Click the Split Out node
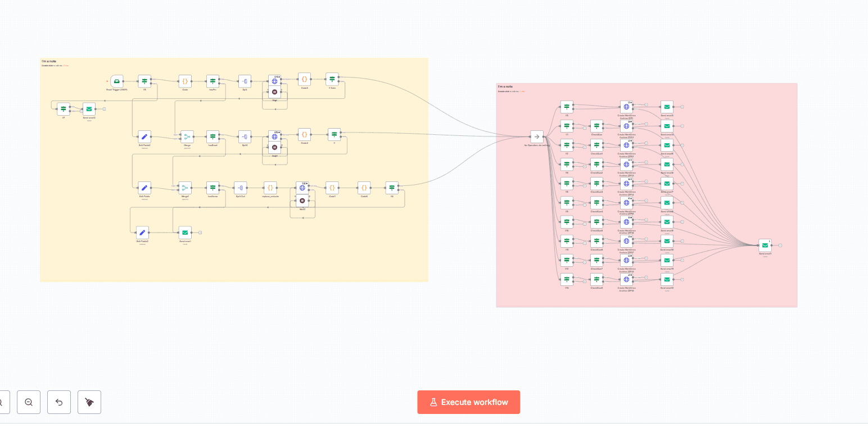Screen dimensions: 868x428 241,188
